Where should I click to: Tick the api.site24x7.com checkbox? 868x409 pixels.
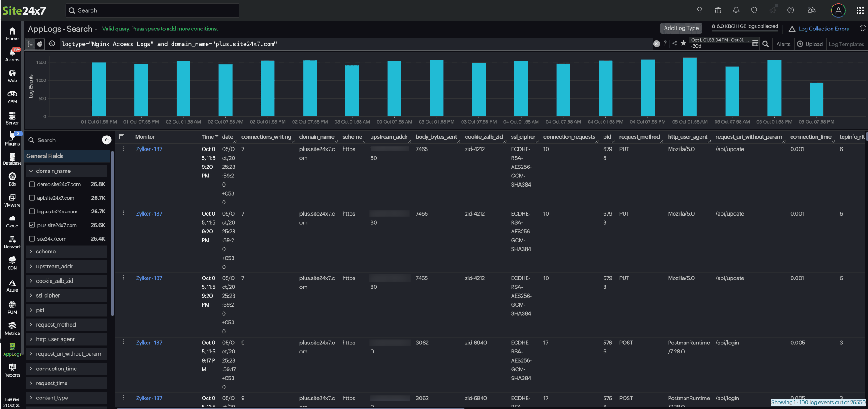(32, 198)
